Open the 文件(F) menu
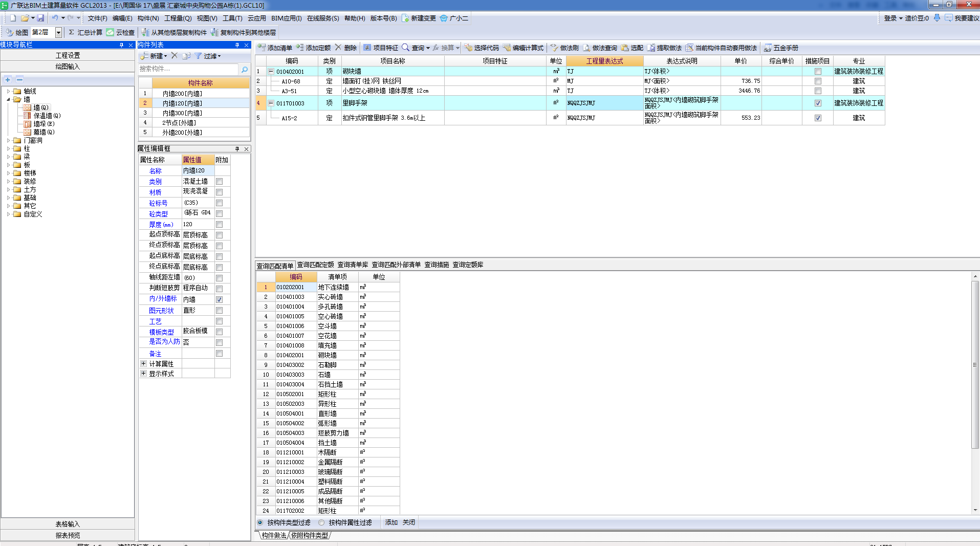Screen dimensions: 980x546 point(97,18)
